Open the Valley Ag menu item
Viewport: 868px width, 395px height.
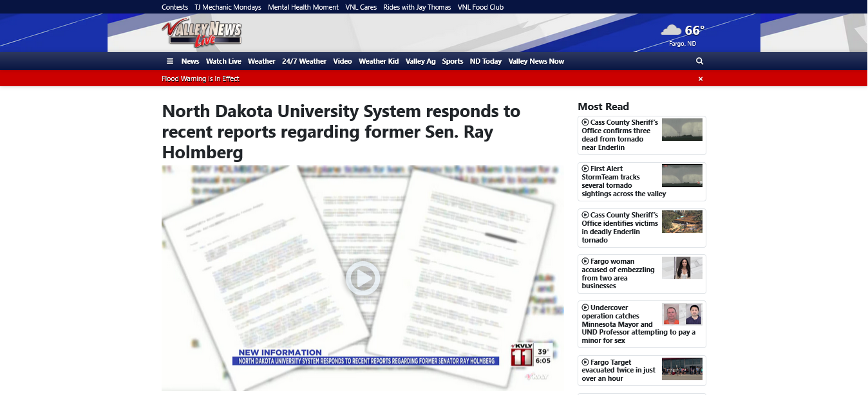(x=420, y=61)
